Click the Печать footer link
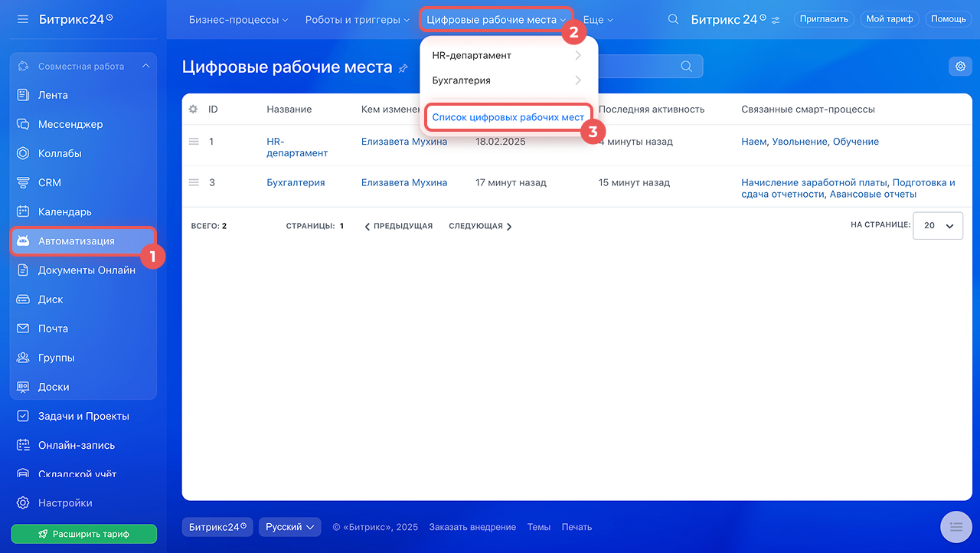Image resolution: width=980 pixels, height=553 pixels. (577, 527)
